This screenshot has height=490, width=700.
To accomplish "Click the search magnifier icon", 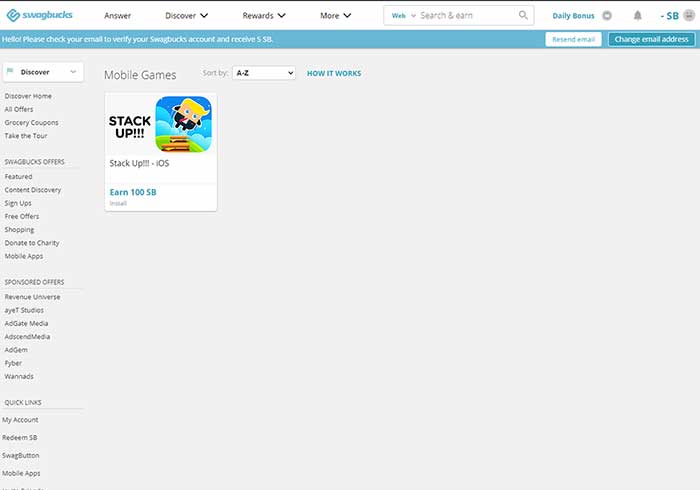I will (x=523, y=15).
